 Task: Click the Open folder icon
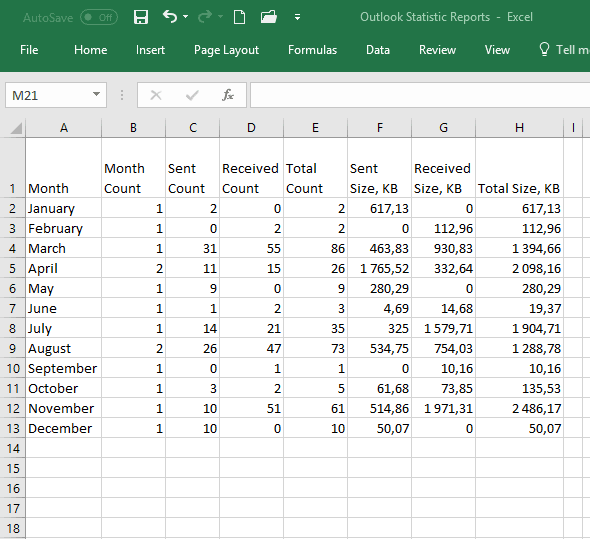269,17
